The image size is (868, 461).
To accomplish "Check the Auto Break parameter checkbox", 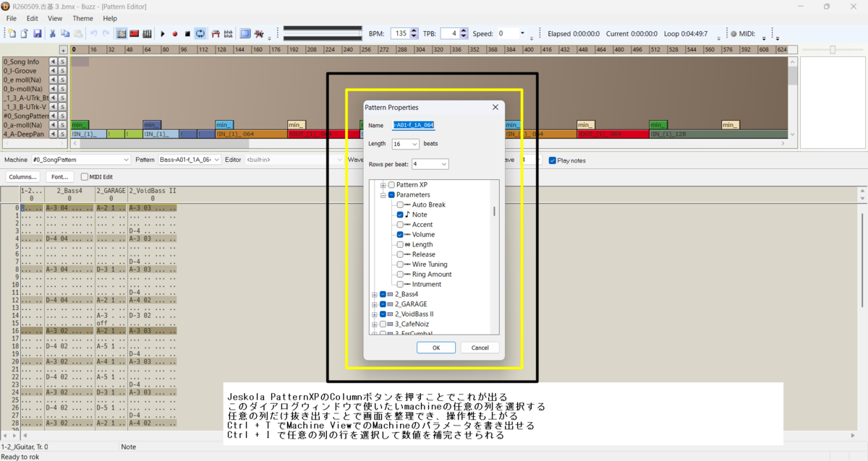I will [x=400, y=205].
